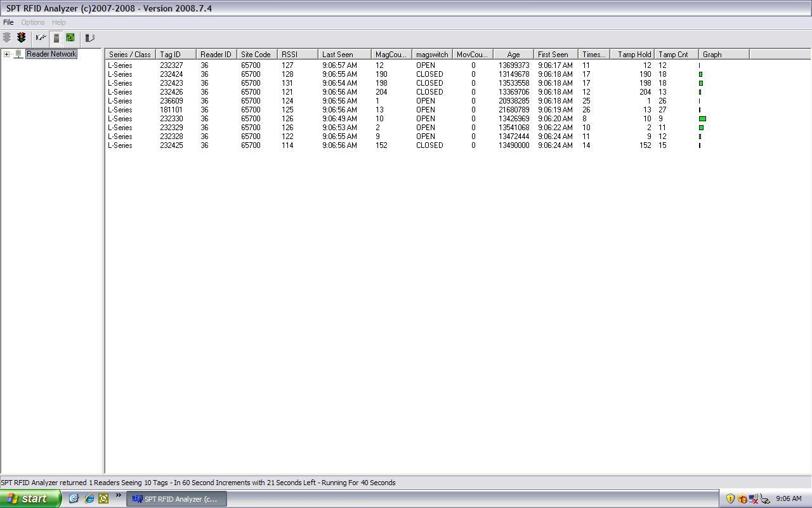
Task: Click the magswitch column header
Action: pos(432,55)
